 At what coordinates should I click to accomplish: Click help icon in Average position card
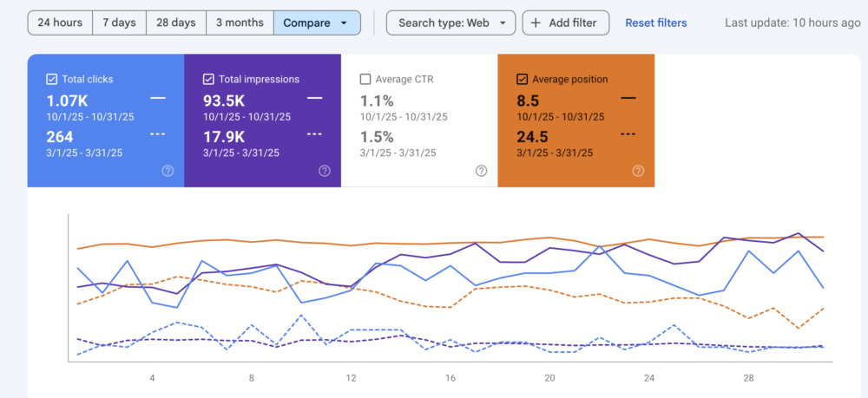coord(638,171)
